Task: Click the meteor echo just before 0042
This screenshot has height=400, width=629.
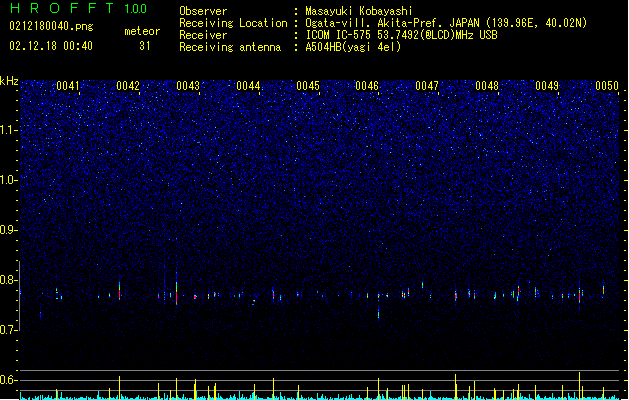Action: 119,290
